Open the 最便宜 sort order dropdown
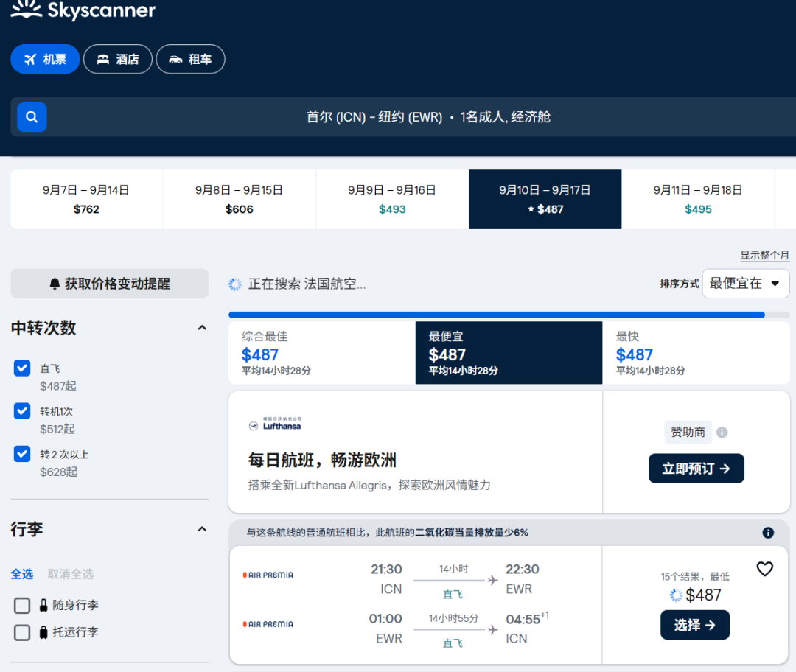This screenshot has height=672, width=796. point(745,284)
